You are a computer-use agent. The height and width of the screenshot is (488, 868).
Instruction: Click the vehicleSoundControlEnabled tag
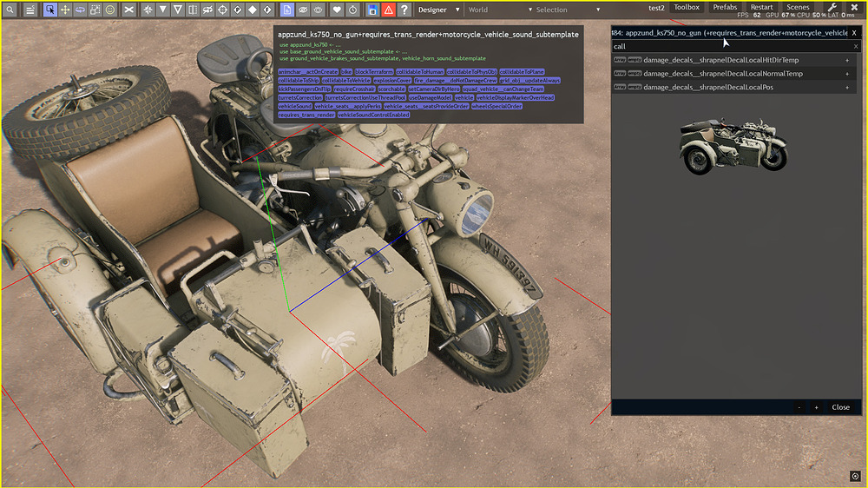pos(373,115)
